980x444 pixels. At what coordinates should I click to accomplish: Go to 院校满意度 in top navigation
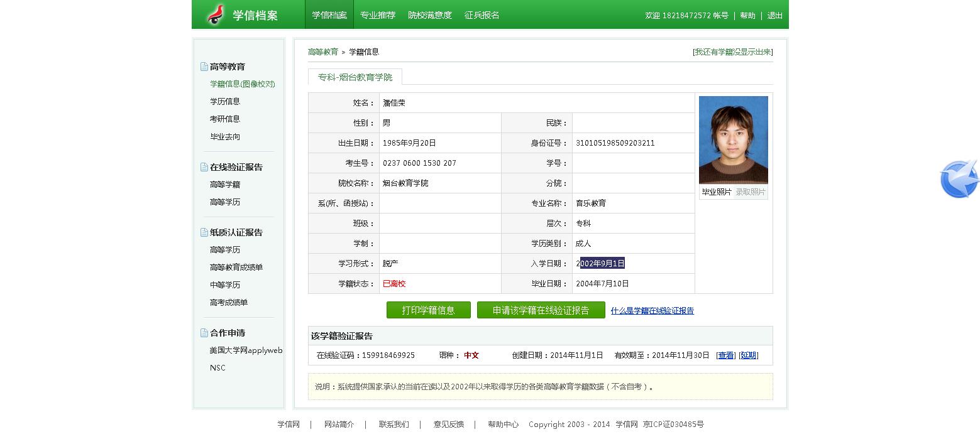click(430, 15)
